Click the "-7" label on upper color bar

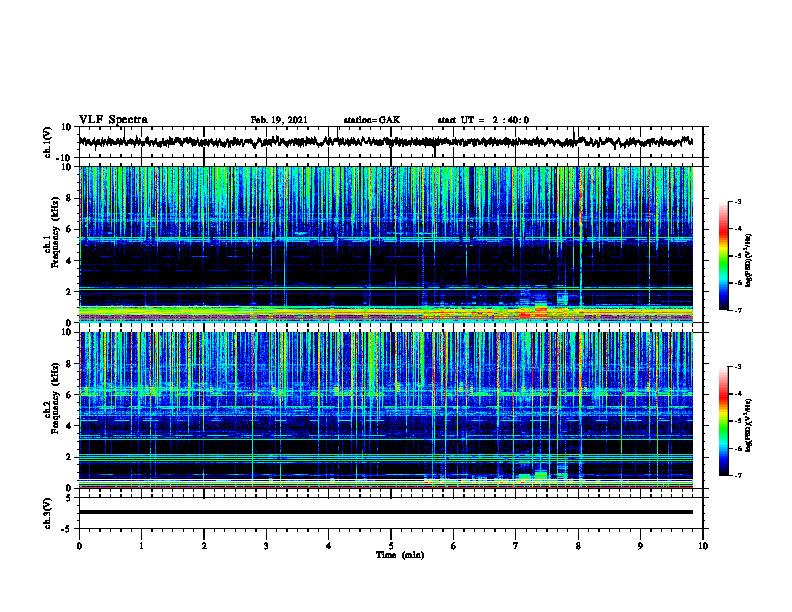(738, 310)
